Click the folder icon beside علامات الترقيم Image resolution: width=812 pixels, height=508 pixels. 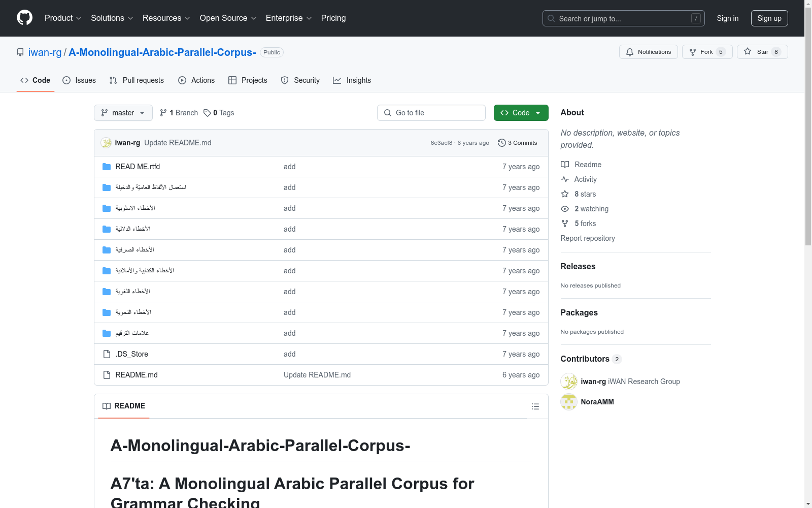coord(107,333)
